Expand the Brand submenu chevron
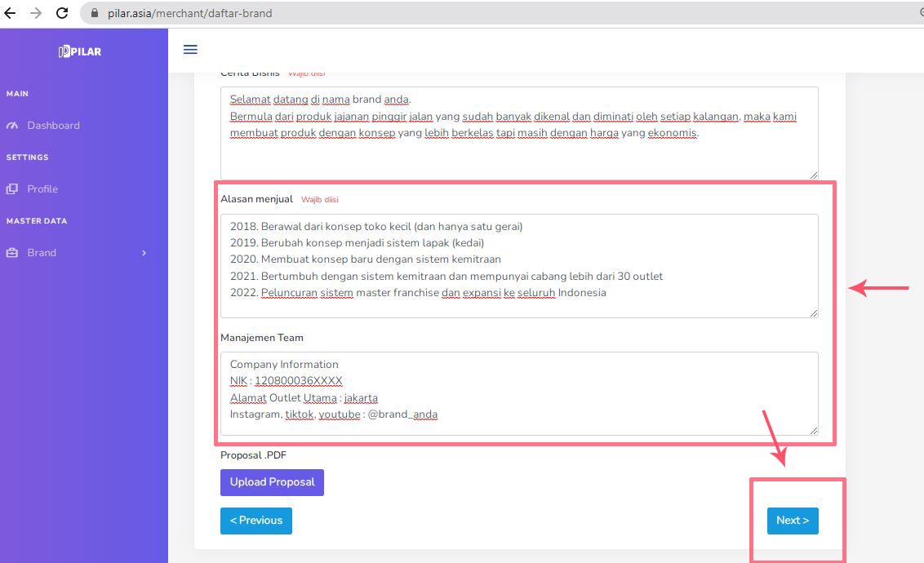924x563 pixels. pos(144,253)
